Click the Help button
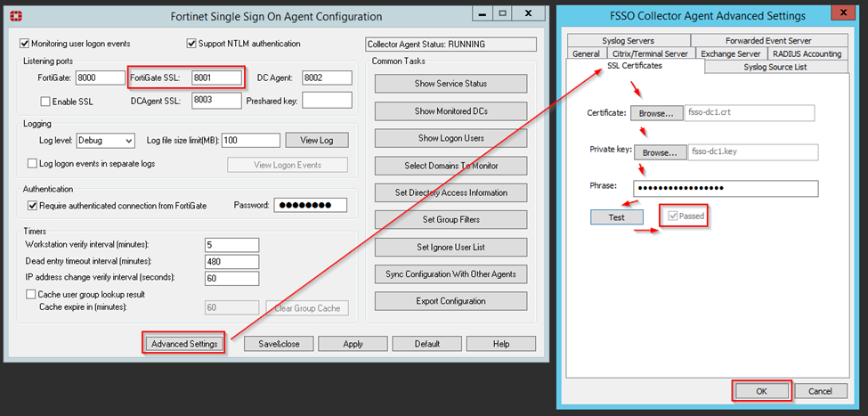The height and width of the screenshot is (416, 868). 501,344
